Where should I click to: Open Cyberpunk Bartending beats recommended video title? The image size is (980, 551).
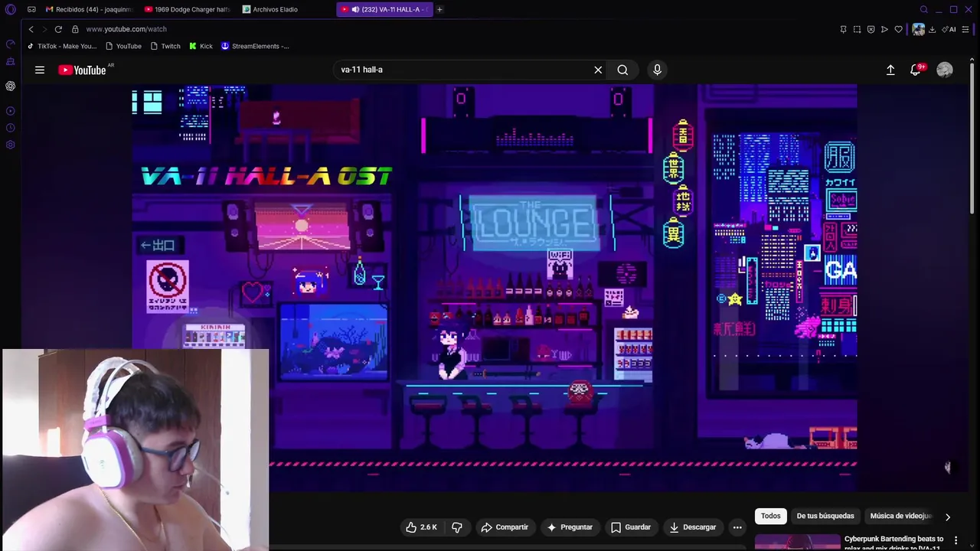coord(894,543)
